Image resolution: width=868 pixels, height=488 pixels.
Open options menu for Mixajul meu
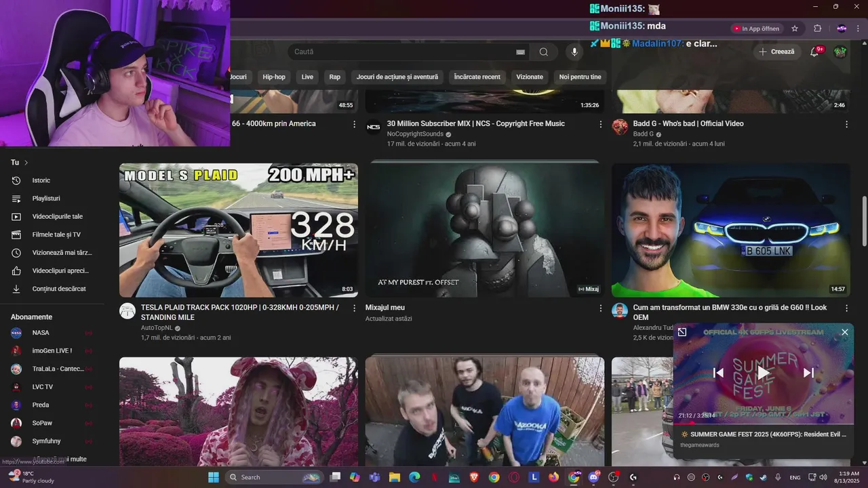(600, 308)
